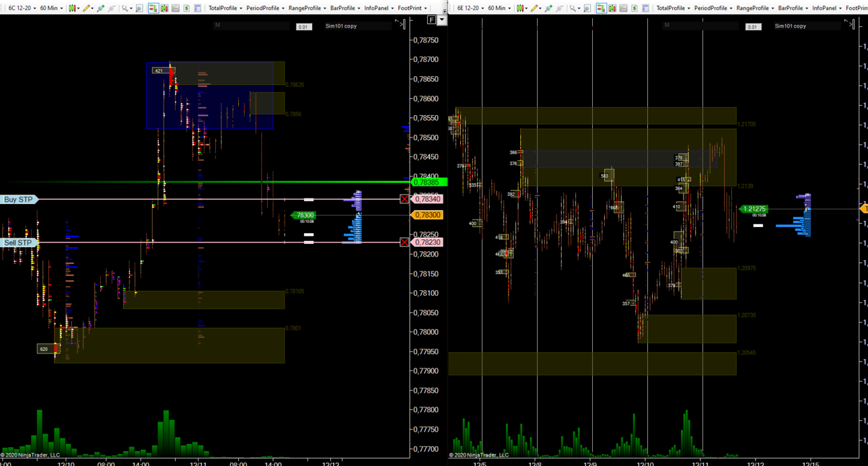Screen dimensions: 868x466
Task: Click the F button in 6C chart
Action: pyautogui.click(x=431, y=20)
